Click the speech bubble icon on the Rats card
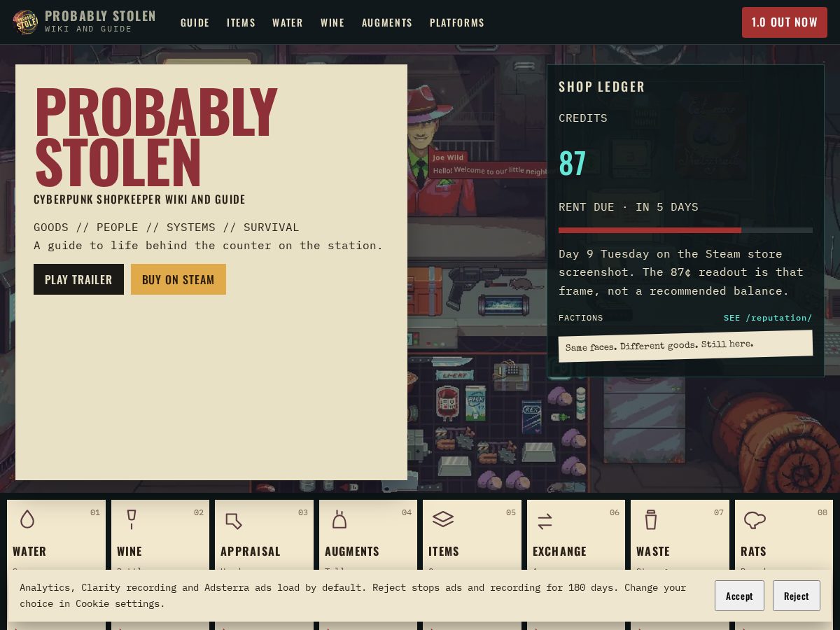The image size is (840, 630). point(755,520)
